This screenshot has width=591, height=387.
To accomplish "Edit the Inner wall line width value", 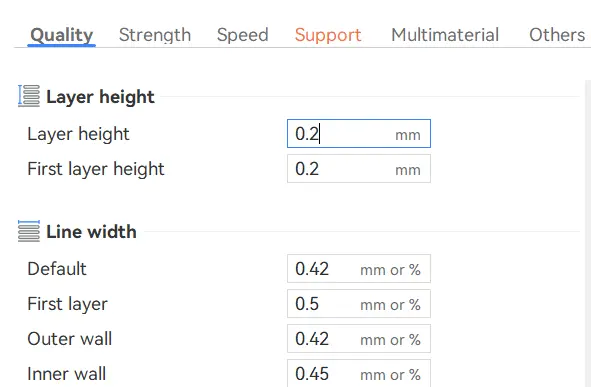I will pyautogui.click(x=359, y=373).
